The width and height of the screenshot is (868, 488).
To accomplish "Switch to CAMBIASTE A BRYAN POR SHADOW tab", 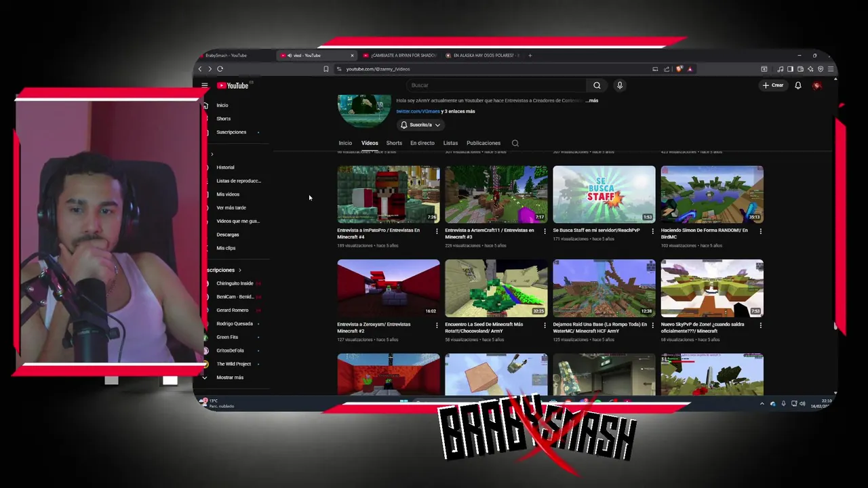I will pyautogui.click(x=399, y=56).
